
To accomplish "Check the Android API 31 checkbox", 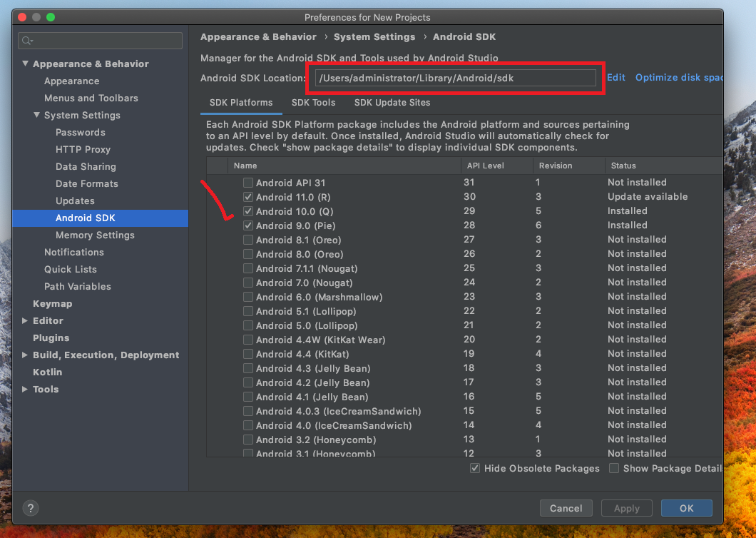I will coord(247,183).
